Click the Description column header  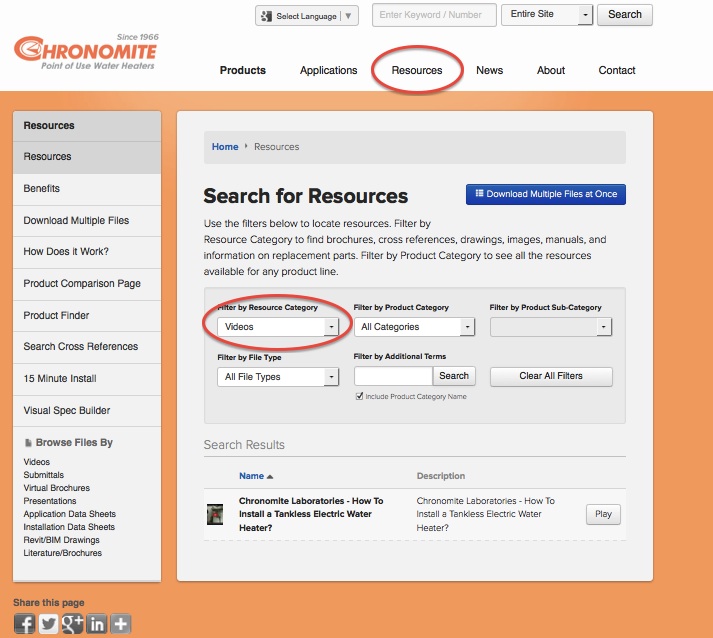441,476
